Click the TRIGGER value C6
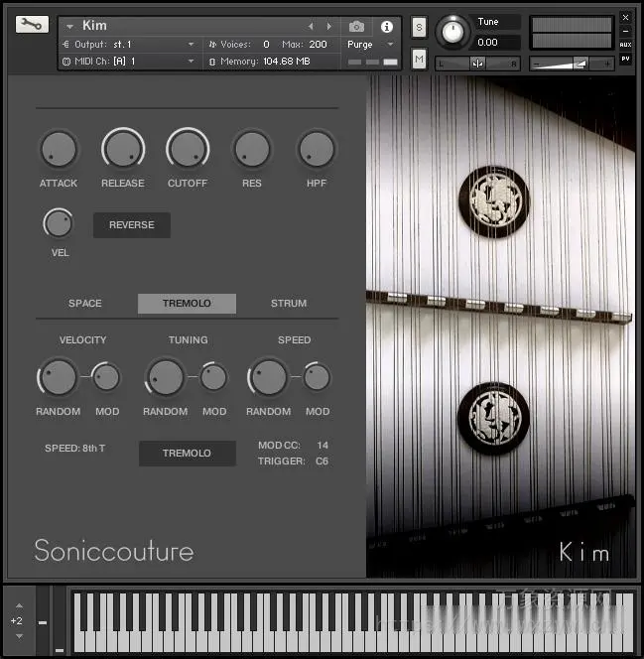The height and width of the screenshot is (659, 644). [322, 461]
